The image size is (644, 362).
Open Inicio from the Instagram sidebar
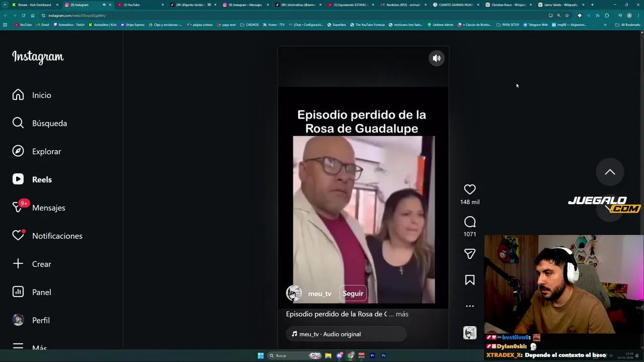click(x=32, y=95)
